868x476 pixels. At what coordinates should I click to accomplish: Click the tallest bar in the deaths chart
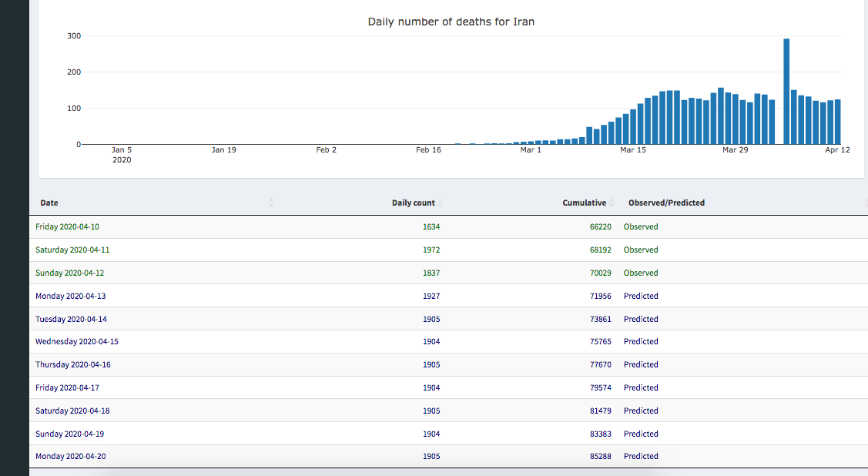coord(786,91)
